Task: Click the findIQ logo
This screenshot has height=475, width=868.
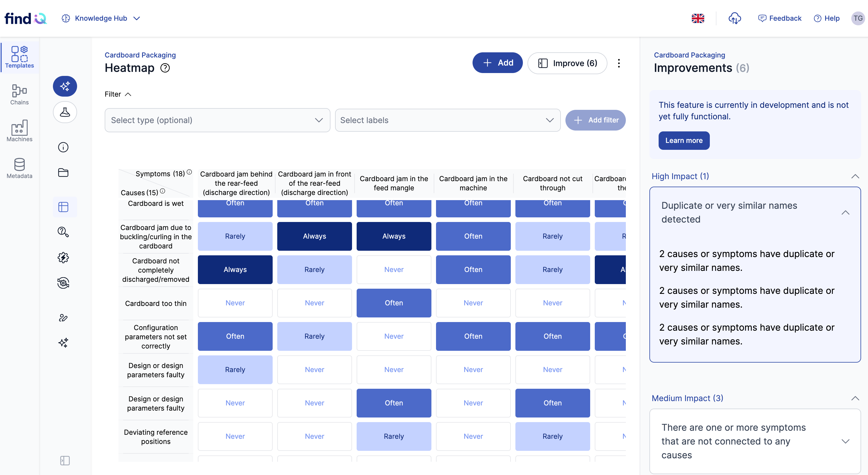Action: [26, 18]
